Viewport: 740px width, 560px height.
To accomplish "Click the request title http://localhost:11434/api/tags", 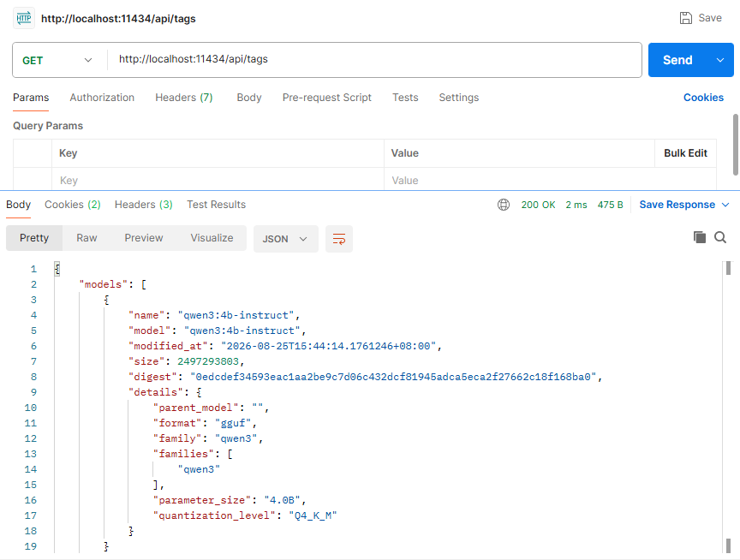I will pos(118,19).
